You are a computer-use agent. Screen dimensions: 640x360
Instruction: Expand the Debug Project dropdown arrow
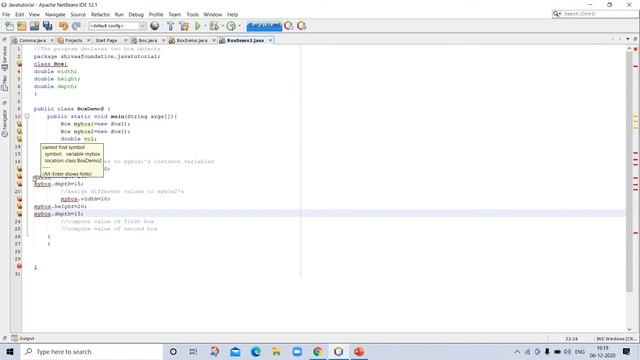click(222, 26)
